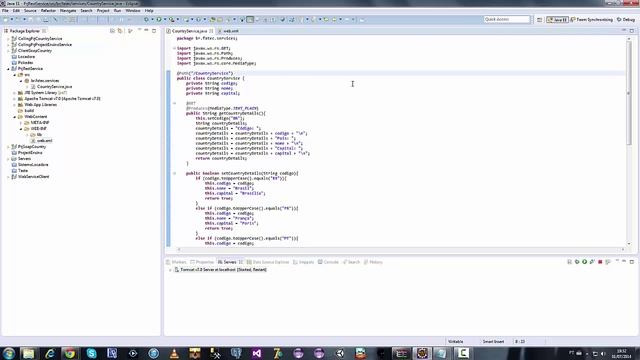Viewport: 640px width, 360px height.
Task: Switch to Debug perspective
Action: [626, 20]
